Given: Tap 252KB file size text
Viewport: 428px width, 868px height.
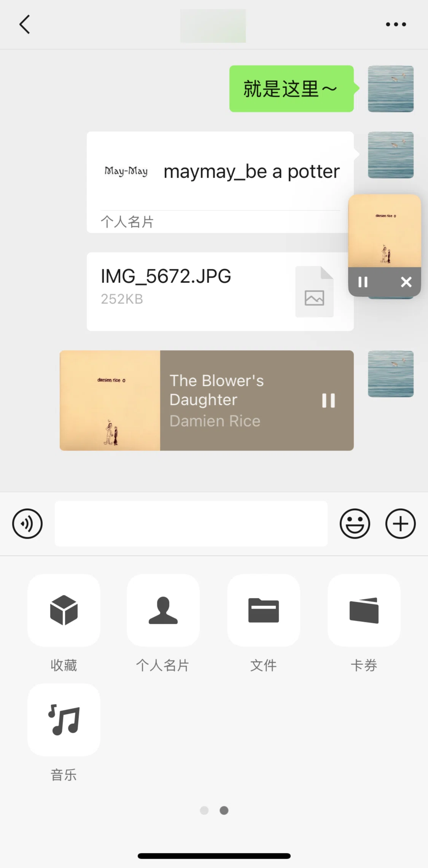Looking at the screenshot, I should coord(122,299).
